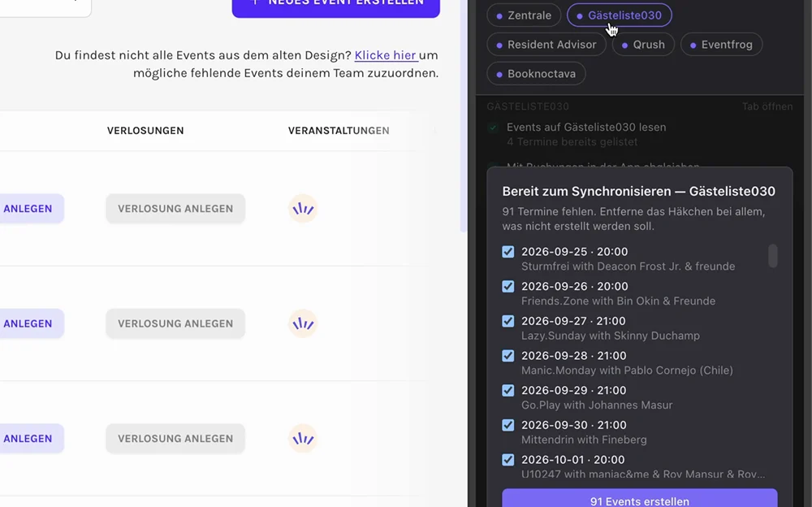Click 'Lazy.Sunday with Skinny Duchamp' text

[611, 336]
